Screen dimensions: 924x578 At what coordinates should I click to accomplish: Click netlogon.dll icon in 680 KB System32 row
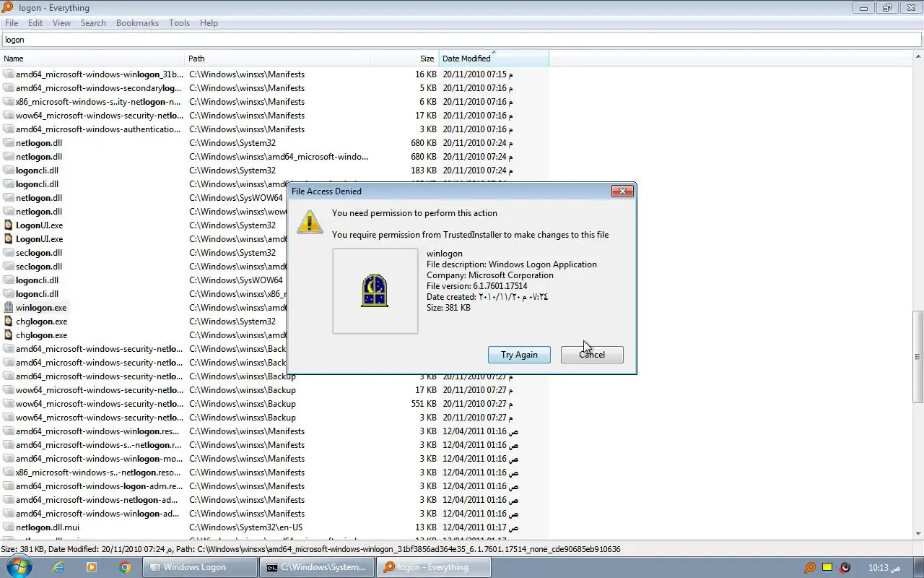coord(9,143)
